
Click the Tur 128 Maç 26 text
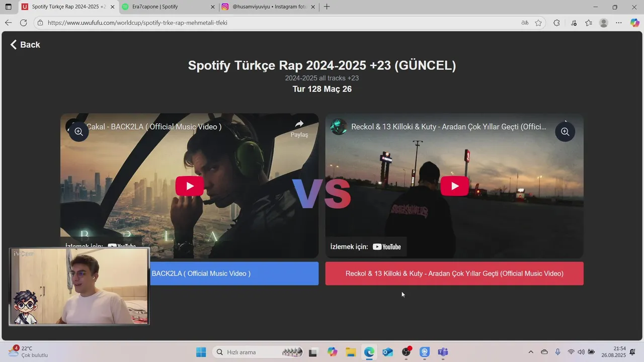pos(322,89)
